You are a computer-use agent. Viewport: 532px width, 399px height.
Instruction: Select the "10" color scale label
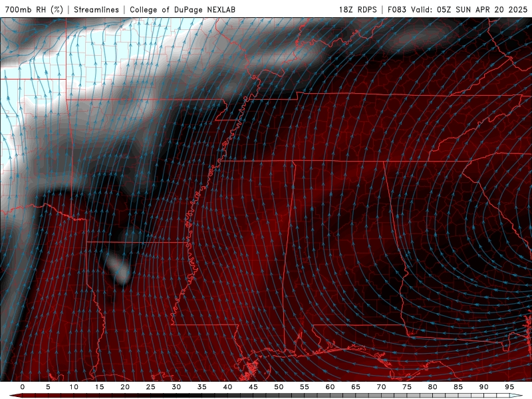(74, 387)
